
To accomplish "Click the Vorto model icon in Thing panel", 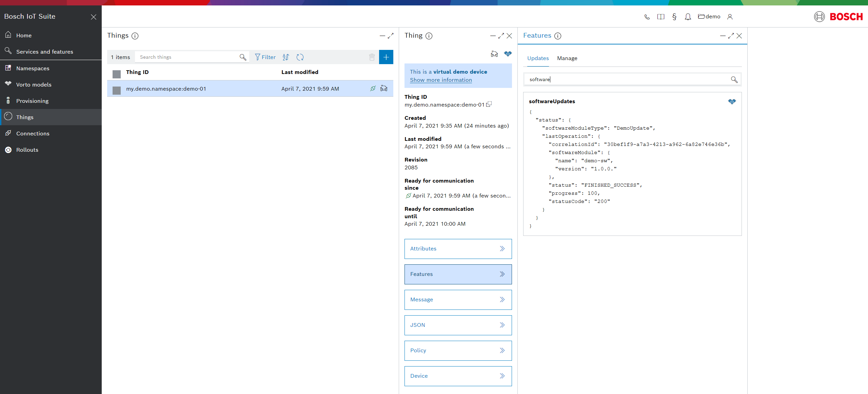I will tap(508, 54).
